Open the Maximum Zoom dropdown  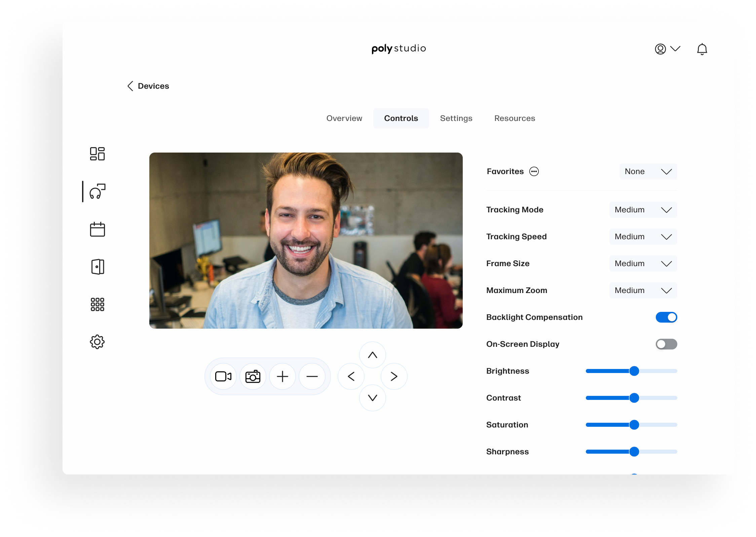coord(643,290)
